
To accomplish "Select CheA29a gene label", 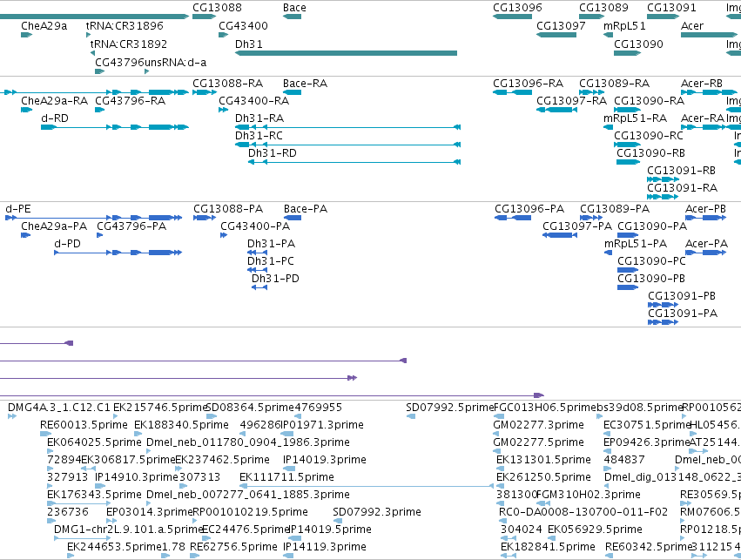I will click(44, 25).
